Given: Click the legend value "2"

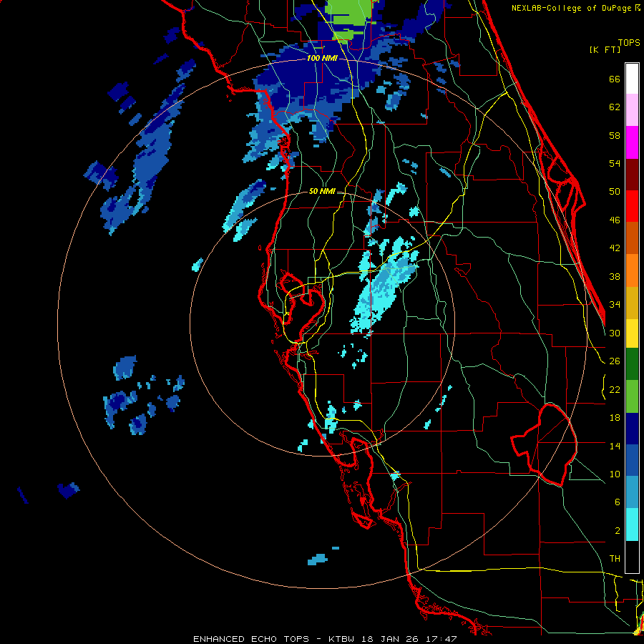Looking at the screenshot, I should tap(618, 530).
